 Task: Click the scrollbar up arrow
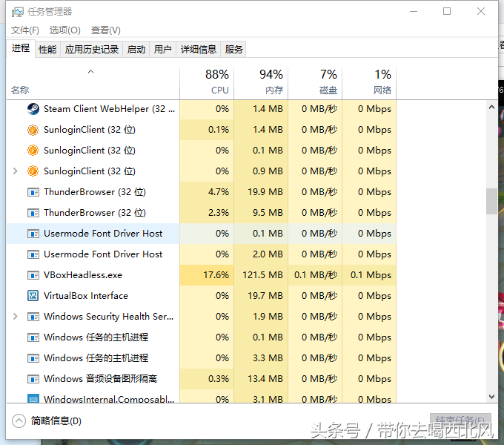pos(491,108)
